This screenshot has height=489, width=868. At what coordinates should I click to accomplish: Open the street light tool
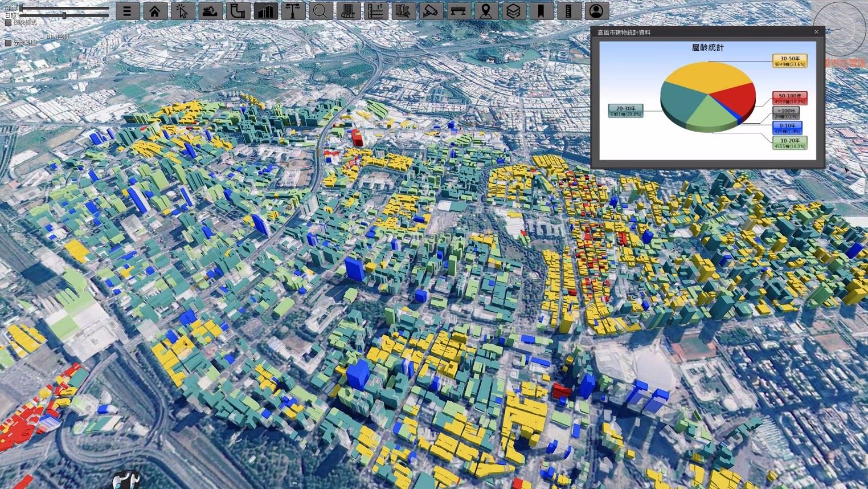(293, 11)
